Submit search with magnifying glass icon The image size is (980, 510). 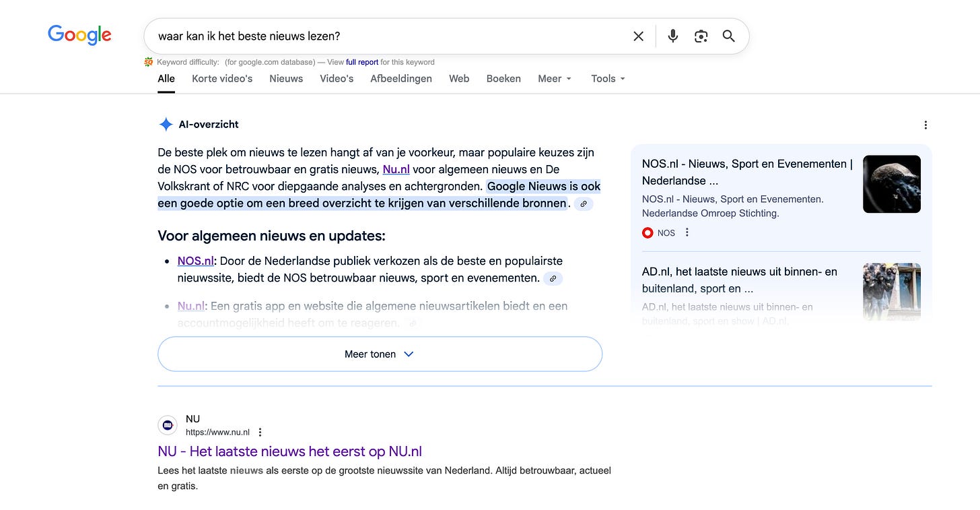coord(729,36)
